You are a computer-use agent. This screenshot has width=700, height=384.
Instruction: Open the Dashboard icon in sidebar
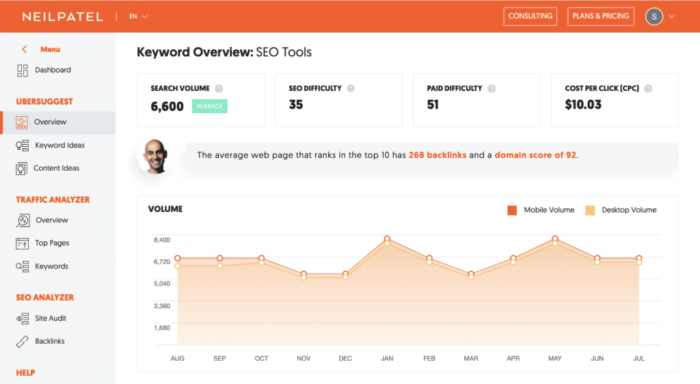[22, 71]
